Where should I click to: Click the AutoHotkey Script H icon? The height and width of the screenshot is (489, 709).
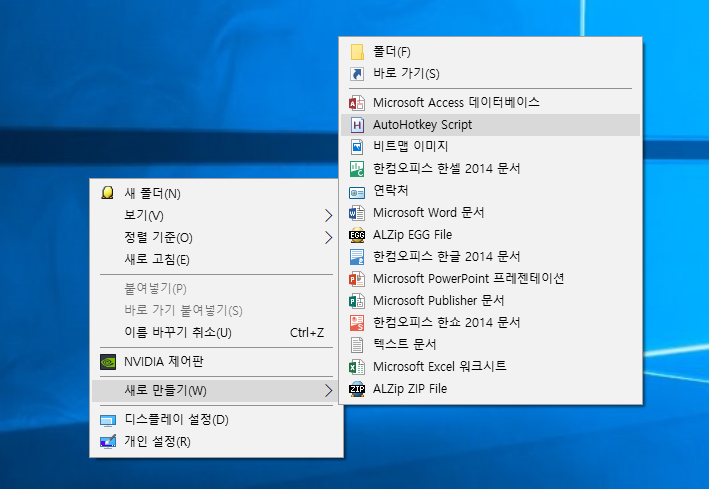point(357,125)
